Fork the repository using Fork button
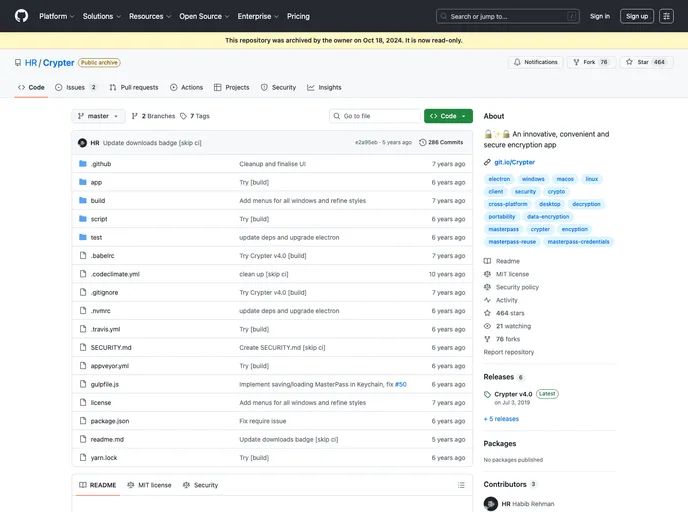Screen dimensions: 688x512 click(591, 62)
